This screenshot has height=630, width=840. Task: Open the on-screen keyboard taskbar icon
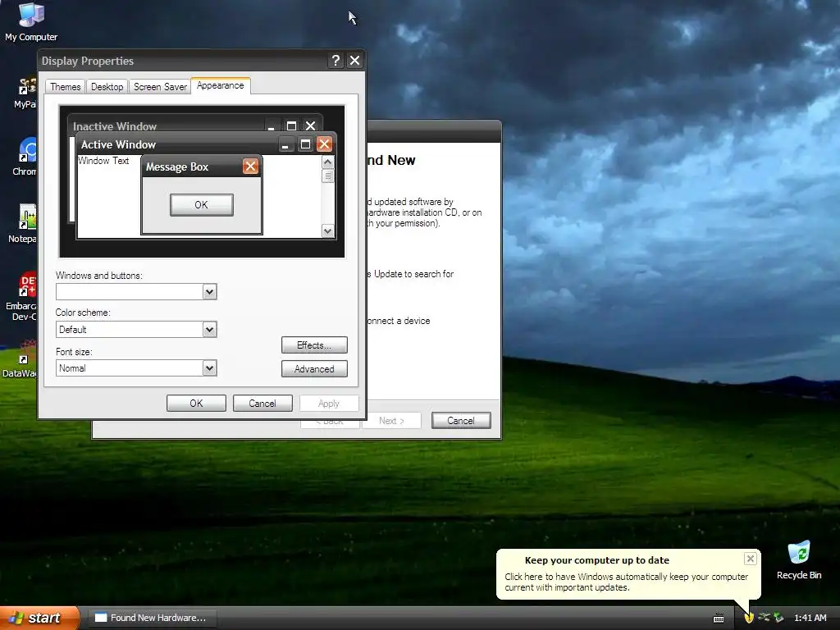pyautogui.click(x=719, y=619)
